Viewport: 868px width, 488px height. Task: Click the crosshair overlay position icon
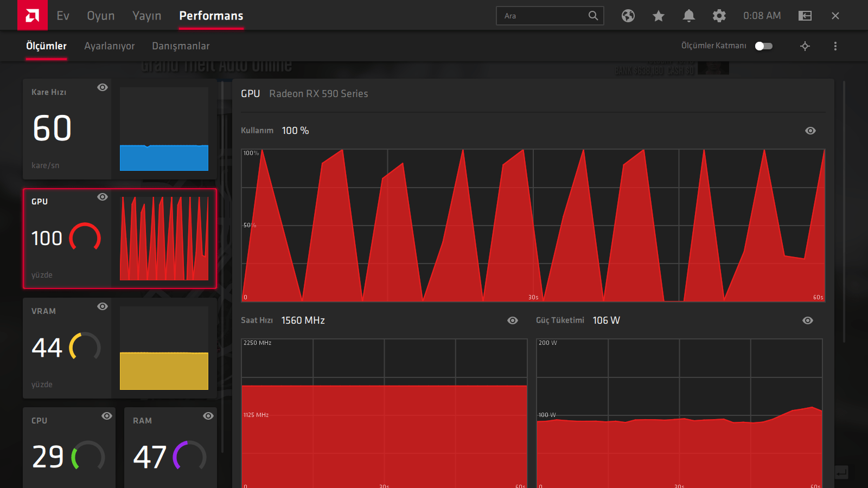pos(805,46)
